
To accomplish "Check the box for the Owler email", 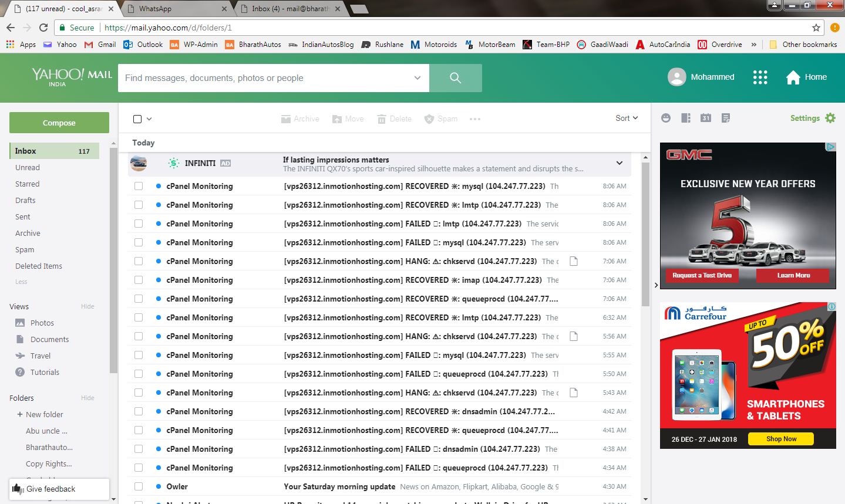I will click(139, 486).
